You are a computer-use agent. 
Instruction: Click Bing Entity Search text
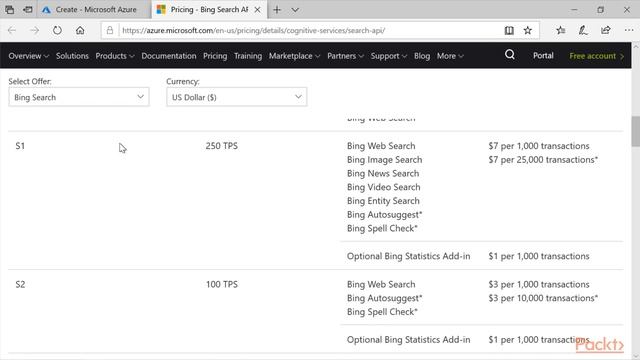383,201
